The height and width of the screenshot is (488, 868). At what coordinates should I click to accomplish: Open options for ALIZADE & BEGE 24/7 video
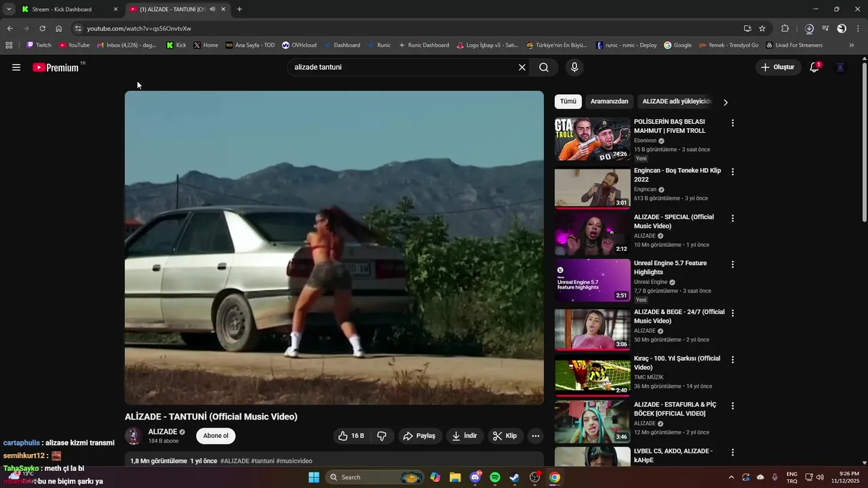coord(732,313)
